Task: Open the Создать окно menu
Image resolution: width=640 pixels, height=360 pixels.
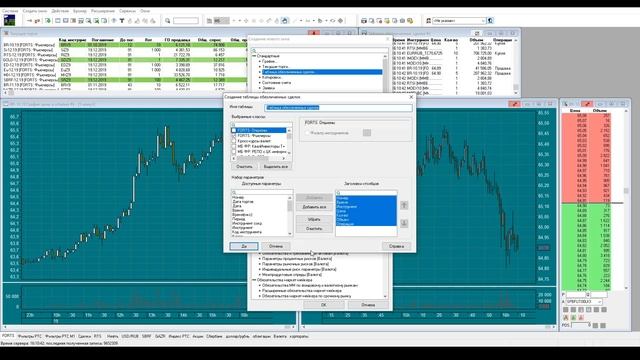Action: click(x=35, y=11)
